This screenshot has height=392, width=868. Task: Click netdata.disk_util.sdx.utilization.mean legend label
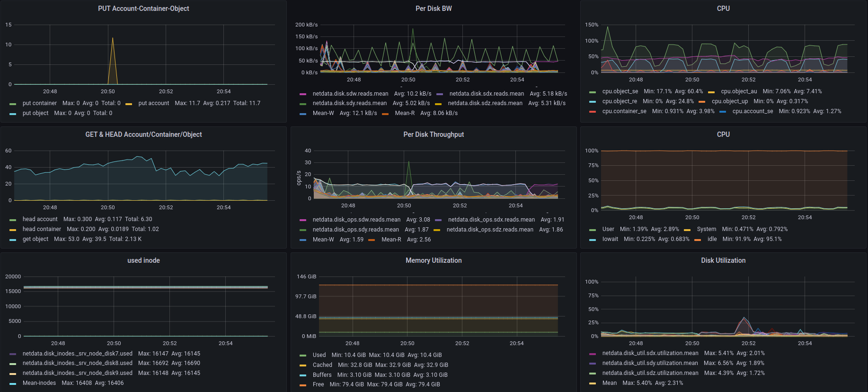pos(650,353)
